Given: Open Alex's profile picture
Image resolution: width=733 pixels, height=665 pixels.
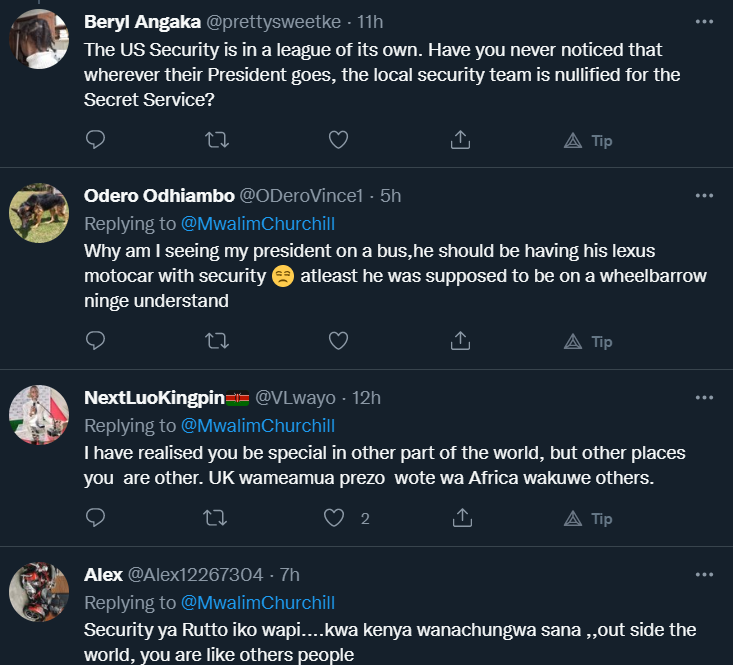Looking at the screenshot, I should (38, 591).
